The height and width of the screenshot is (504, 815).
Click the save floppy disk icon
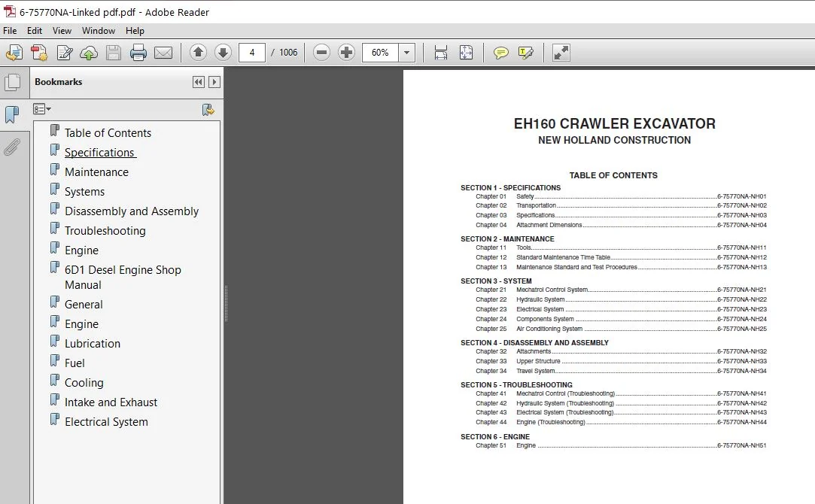pos(114,53)
